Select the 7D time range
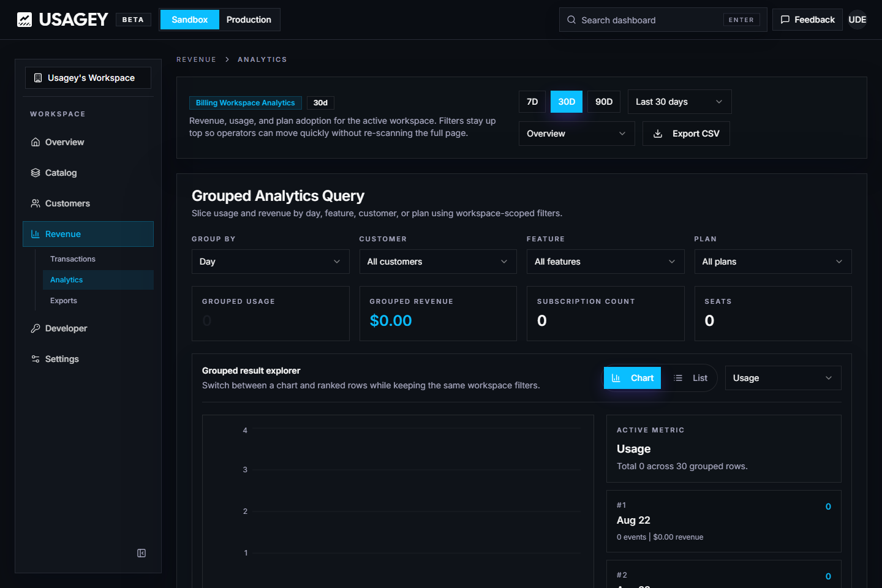This screenshot has height=588, width=882. [x=532, y=102]
